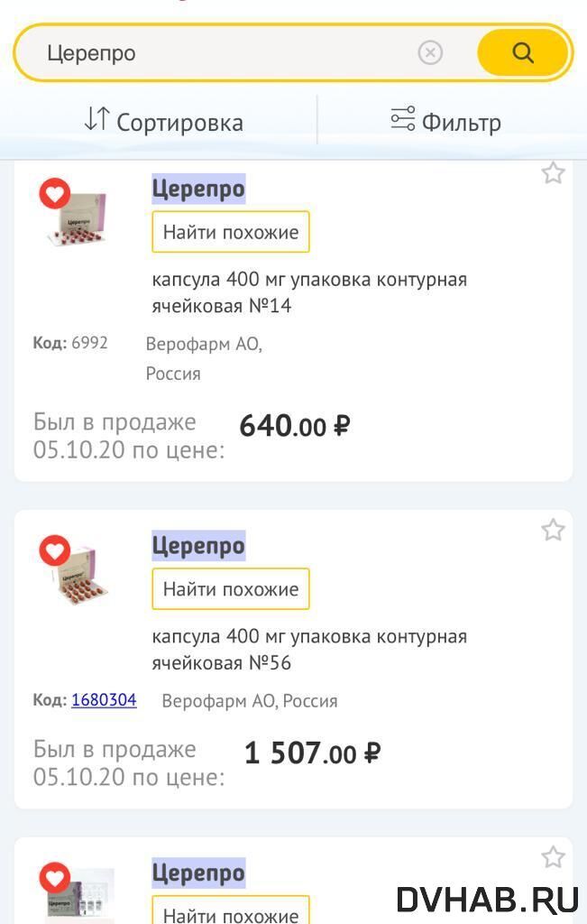Click Найти похожие for Церепро №14
Image resolution: width=587 pixels, height=924 pixels.
tap(230, 232)
